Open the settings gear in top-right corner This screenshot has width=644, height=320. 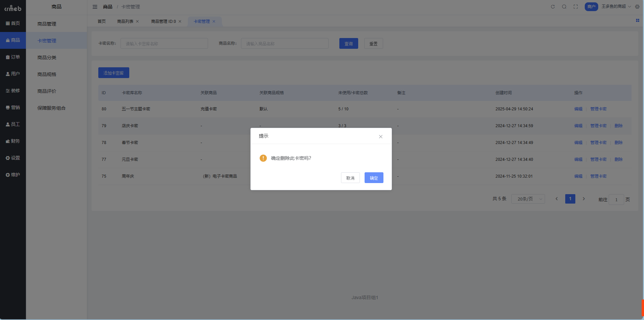pyautogui.click(x=637, y=7)
